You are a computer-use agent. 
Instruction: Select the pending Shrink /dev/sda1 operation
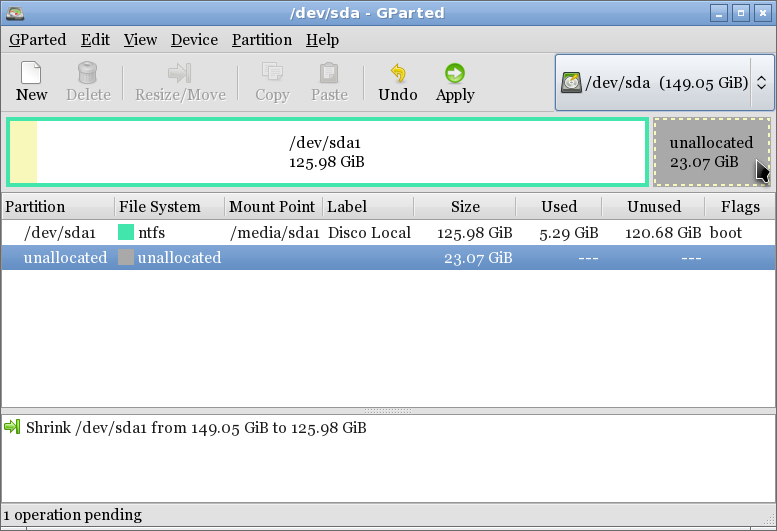pos(196,428)
